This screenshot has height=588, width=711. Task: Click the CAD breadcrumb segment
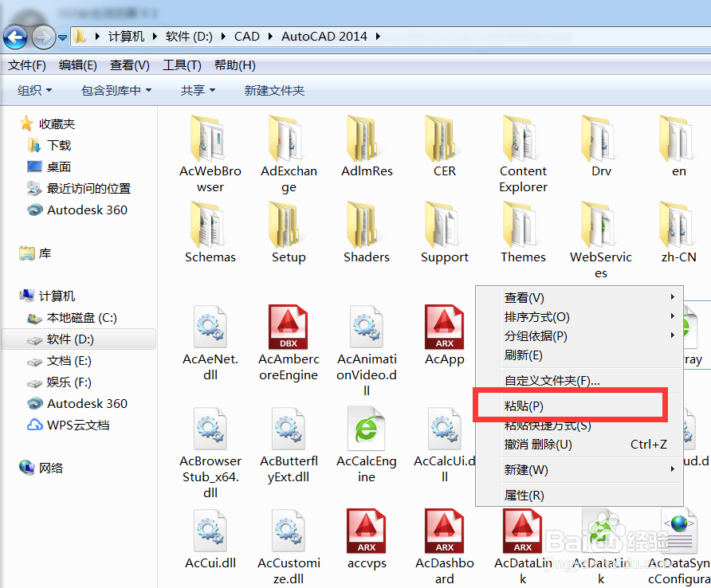246,37
